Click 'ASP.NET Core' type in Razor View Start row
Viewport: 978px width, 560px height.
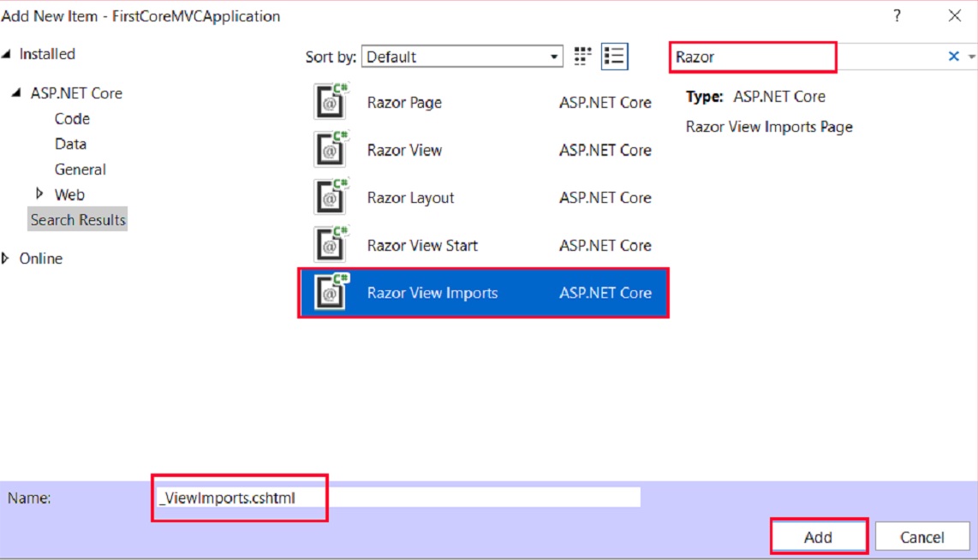(605, 246)
